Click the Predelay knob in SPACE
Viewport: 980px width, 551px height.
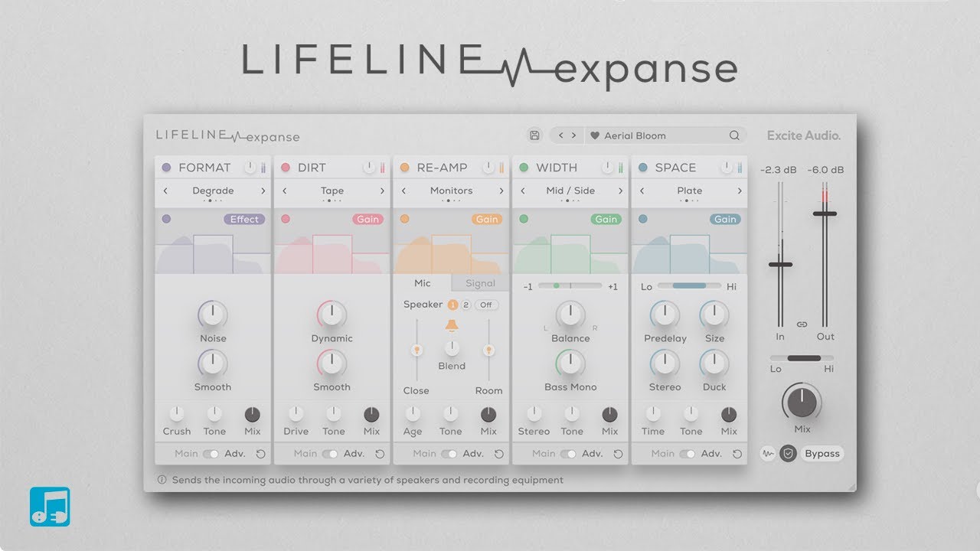(x=665, y=315)
